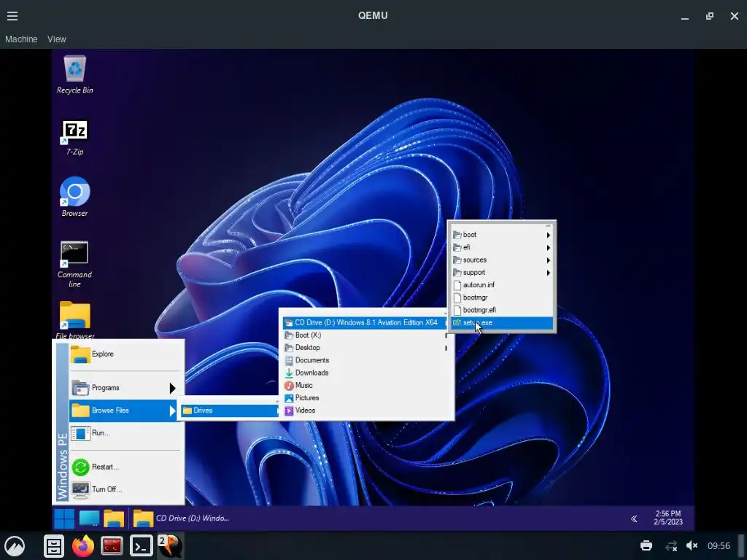747x560 pixels.
Task: Launch Firefox from the host panel
Action: [x=83, y=545]
